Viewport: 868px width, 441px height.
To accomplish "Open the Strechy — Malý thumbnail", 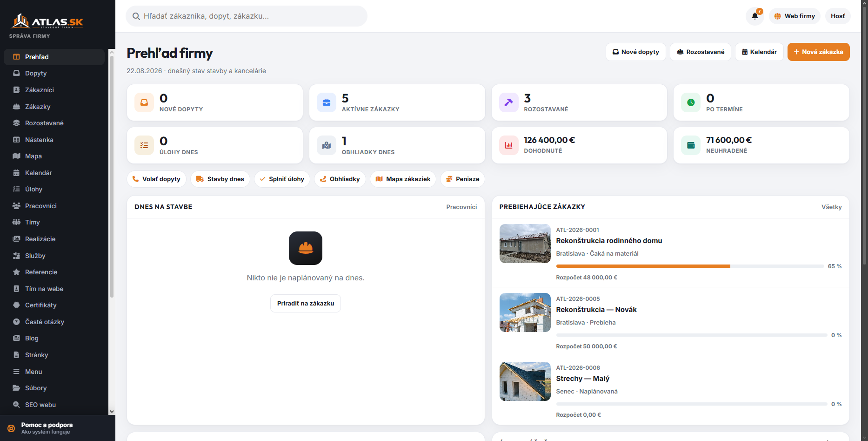I will [x=525, y=381].
